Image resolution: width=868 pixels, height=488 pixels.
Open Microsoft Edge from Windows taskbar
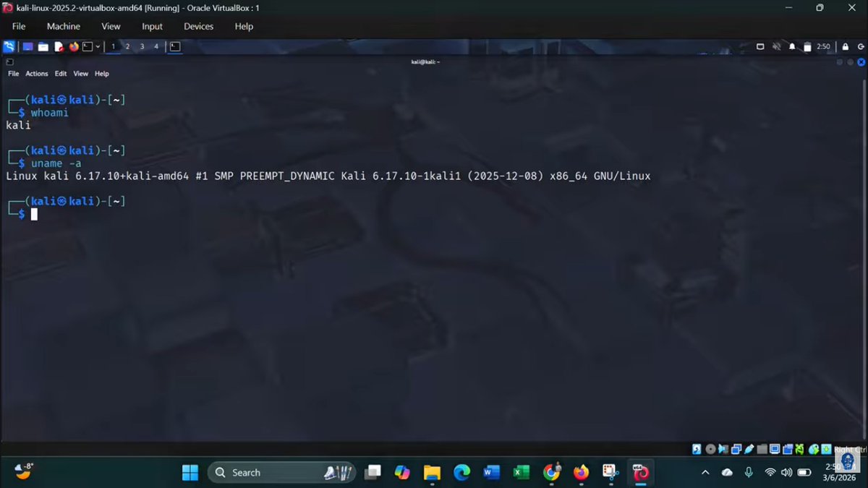click(461, 472)
